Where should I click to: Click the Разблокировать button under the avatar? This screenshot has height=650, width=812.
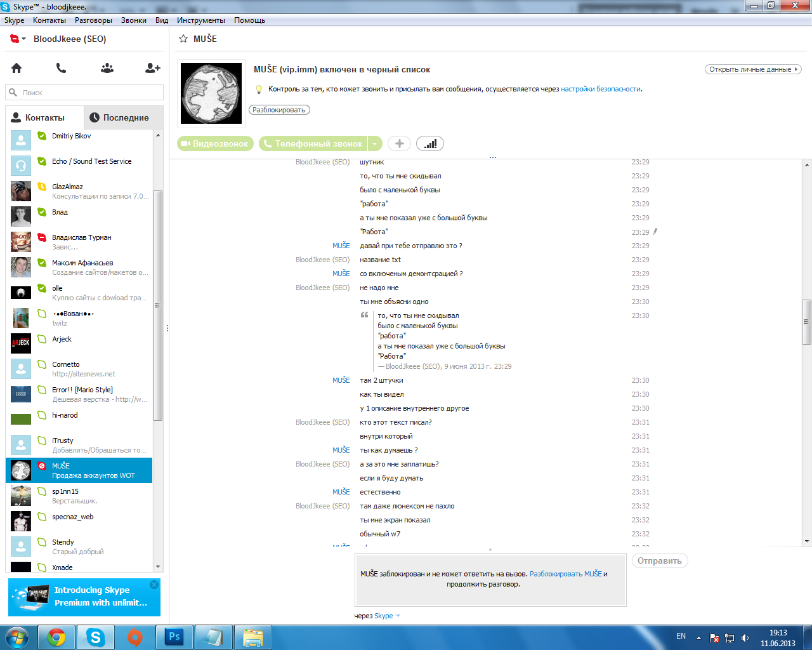[279, 110]
